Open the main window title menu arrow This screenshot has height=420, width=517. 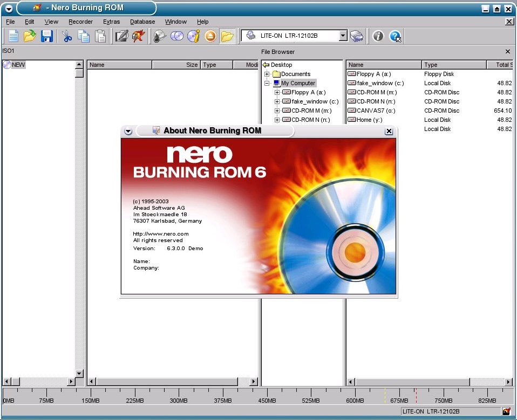(9, 9)
